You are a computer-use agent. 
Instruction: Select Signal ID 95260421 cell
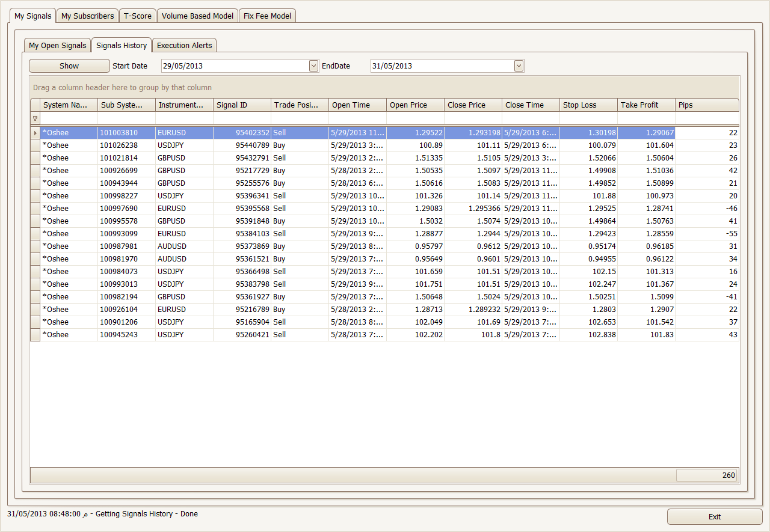[x=242, y=335]
